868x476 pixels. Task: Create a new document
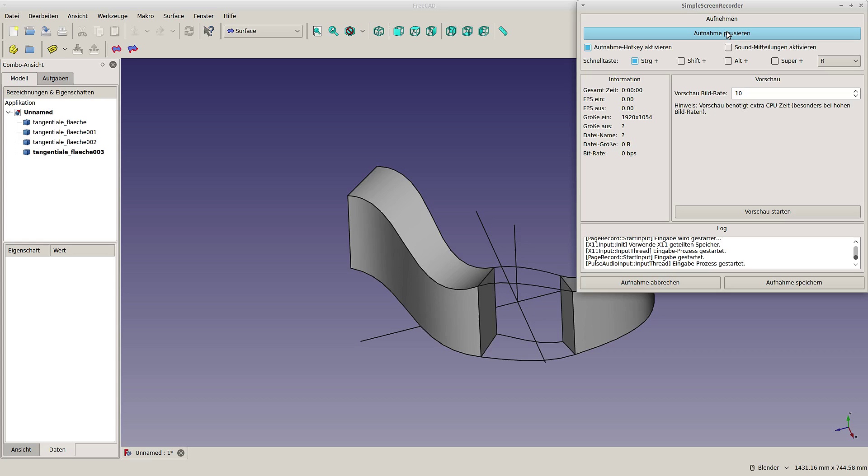pos(14,31)
